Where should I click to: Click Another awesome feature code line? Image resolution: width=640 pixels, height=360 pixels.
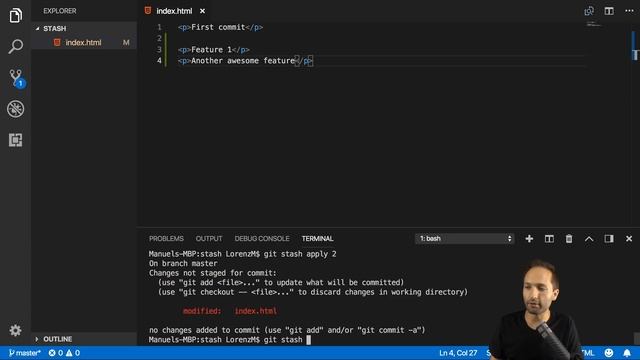click(x=245, y=61)
